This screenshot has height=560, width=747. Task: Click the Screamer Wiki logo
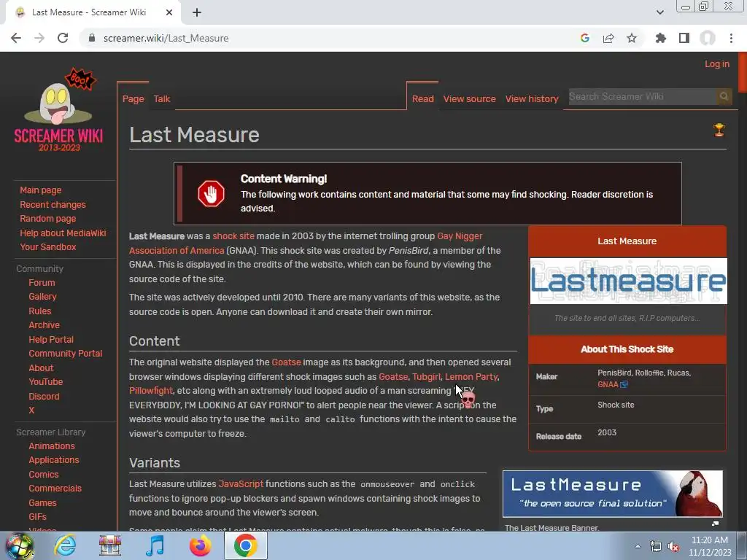coord(58,111)
